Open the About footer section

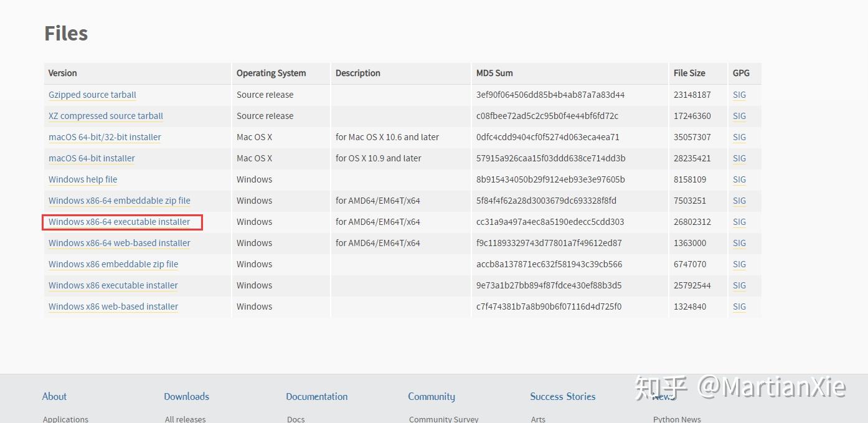click(54, 396)
